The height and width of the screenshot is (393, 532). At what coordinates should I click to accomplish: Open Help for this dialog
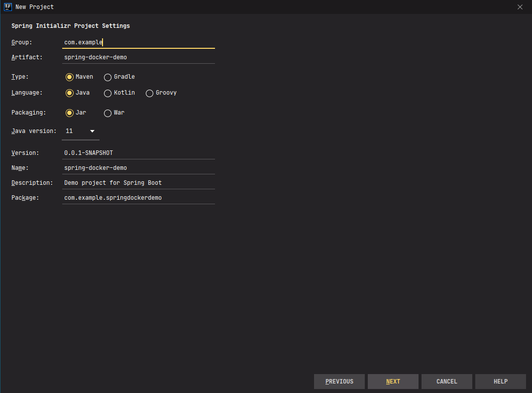pos(501,382)
